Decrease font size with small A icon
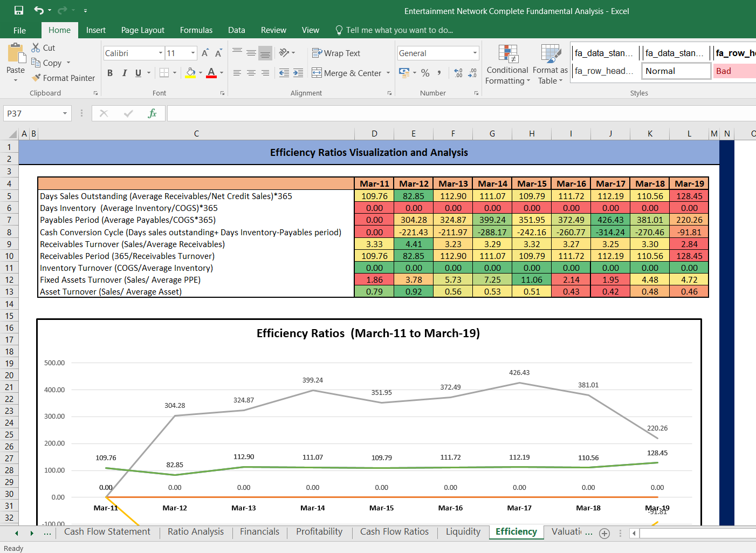 point(218,53)
